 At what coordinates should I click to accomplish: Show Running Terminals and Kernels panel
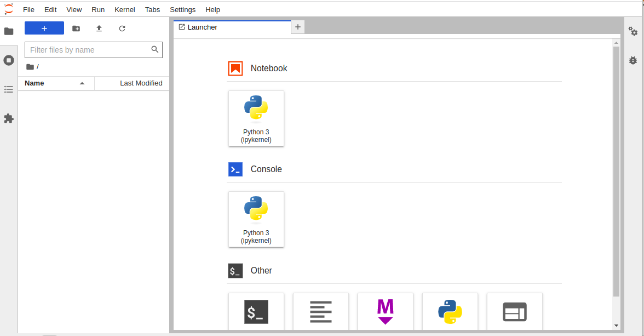9,60
